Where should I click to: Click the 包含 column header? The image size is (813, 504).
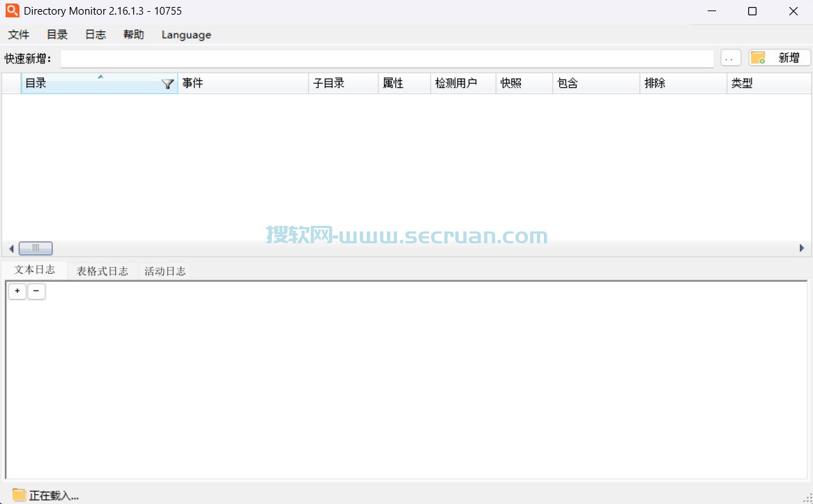tap(596, 83)
